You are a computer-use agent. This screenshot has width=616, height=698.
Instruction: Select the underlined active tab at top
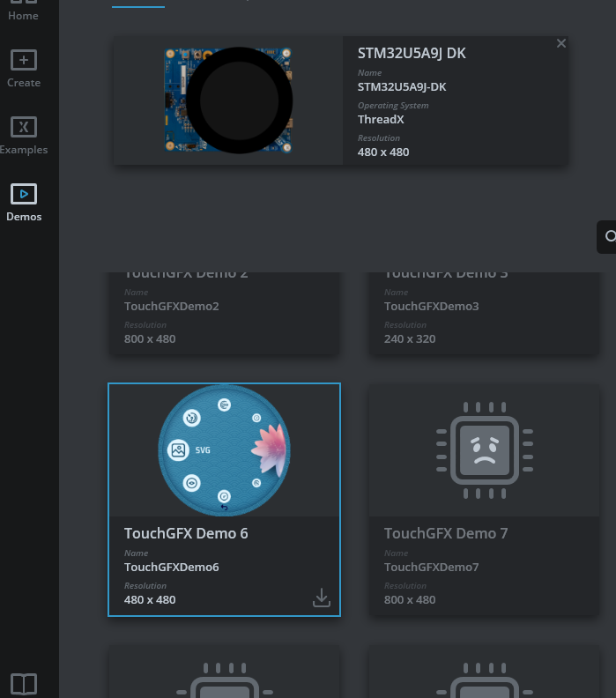pyautogui.click(x=138, y=4)
